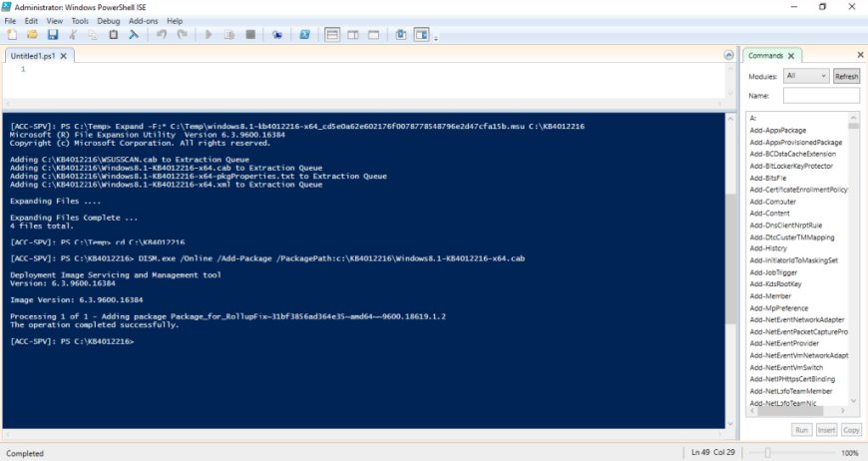Open the Debug menu
Viewport: 868px width, 461px height.
[109, 21]
